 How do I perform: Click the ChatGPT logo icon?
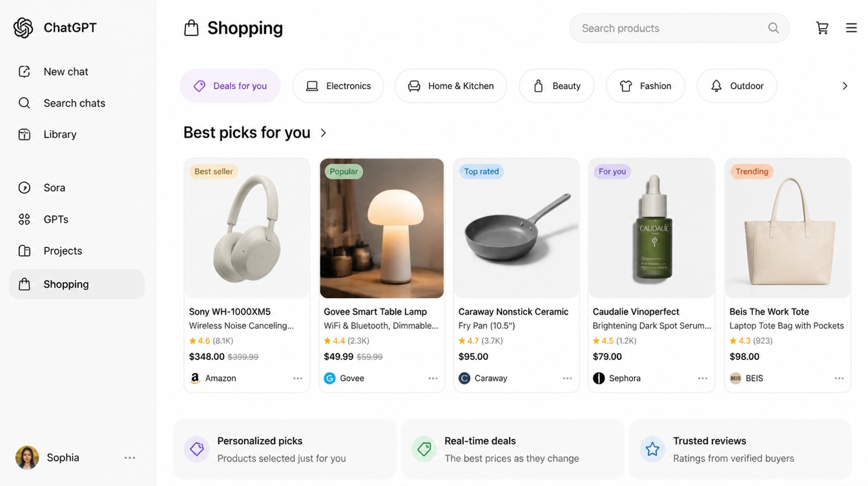coord(23,28)
